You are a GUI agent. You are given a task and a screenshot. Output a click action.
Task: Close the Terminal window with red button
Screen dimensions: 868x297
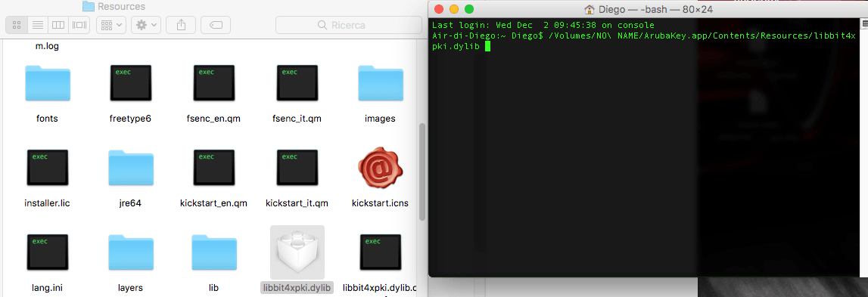(x=439, y=9)
